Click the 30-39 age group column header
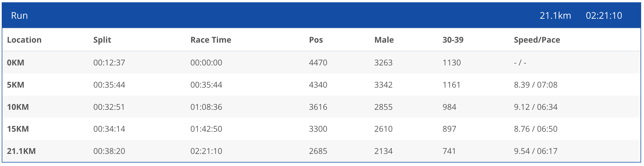Screen dimensions: 644x166 453,40
